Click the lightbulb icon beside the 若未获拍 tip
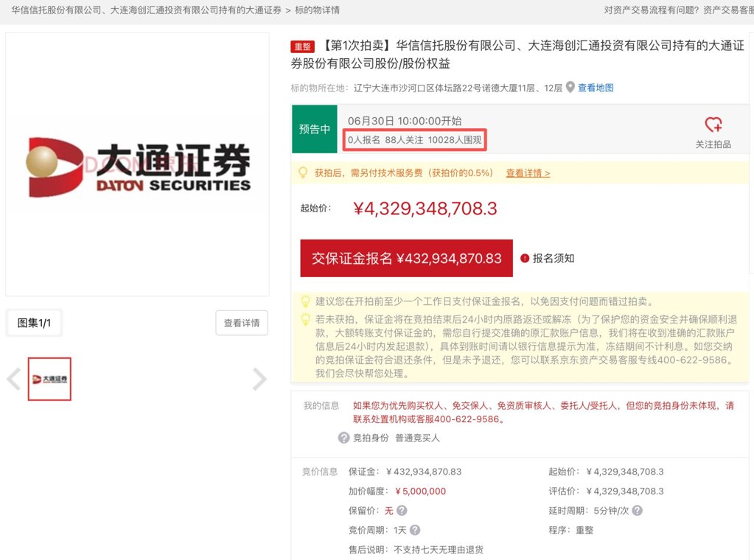The height and width of the screenshot is (560, 754). (305, 319)
